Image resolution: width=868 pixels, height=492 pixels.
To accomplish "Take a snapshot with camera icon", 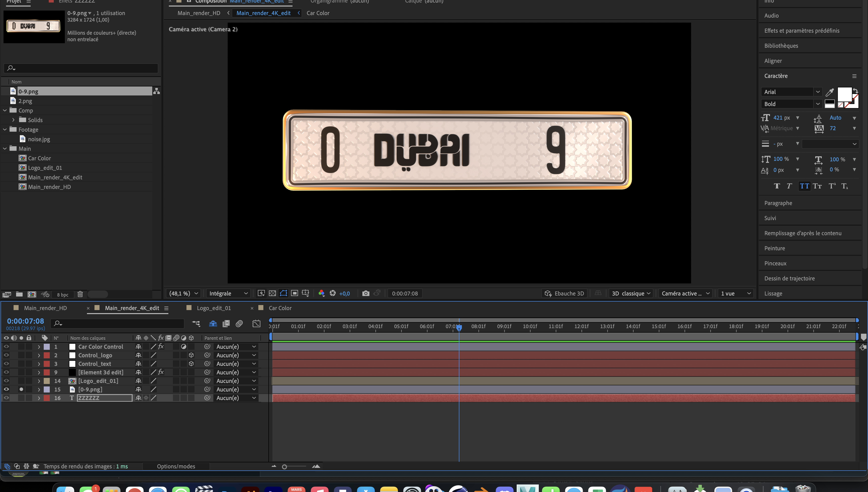I will (366, 293).
